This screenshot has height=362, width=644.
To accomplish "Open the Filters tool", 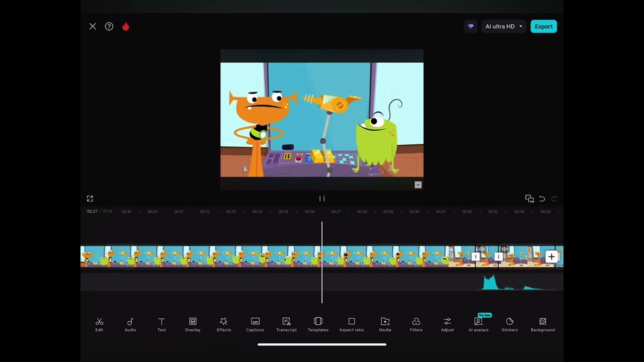I will click(x=416, y=324).
